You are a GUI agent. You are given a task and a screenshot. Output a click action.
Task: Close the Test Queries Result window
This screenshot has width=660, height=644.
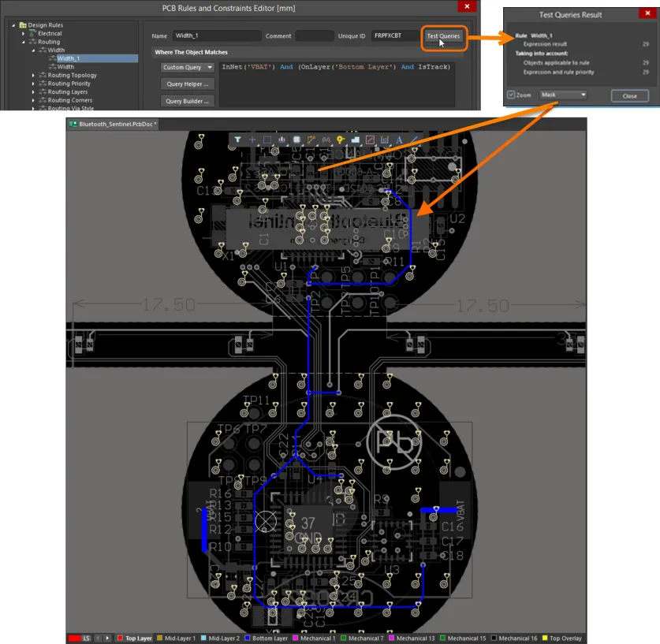pos(647,13)
